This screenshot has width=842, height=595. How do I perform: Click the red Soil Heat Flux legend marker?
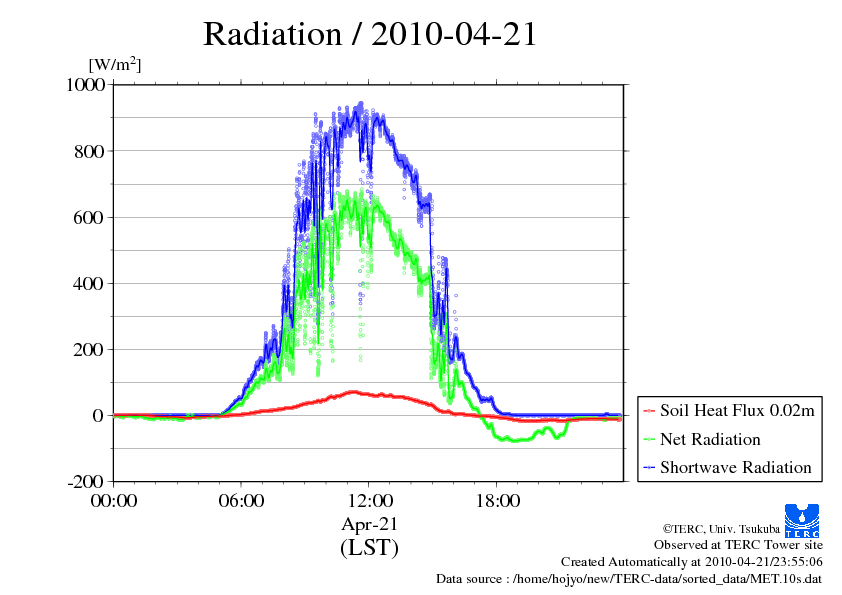[649, 411]
